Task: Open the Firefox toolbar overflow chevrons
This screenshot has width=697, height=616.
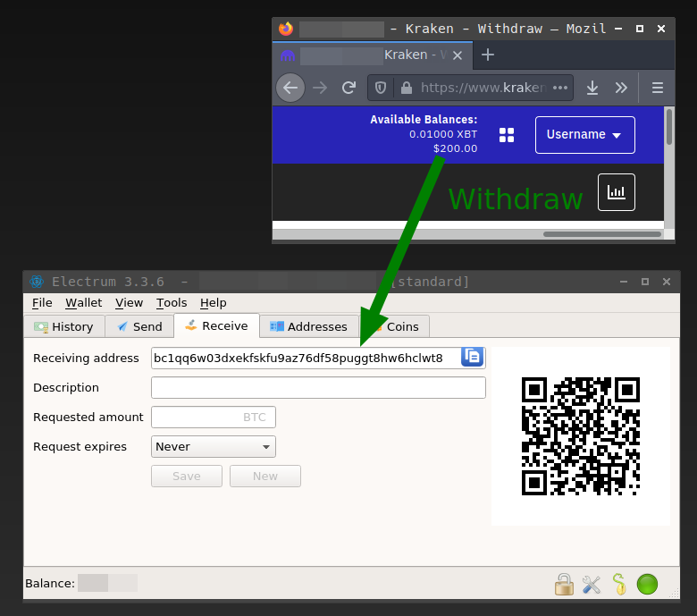Action: point(621,88)
